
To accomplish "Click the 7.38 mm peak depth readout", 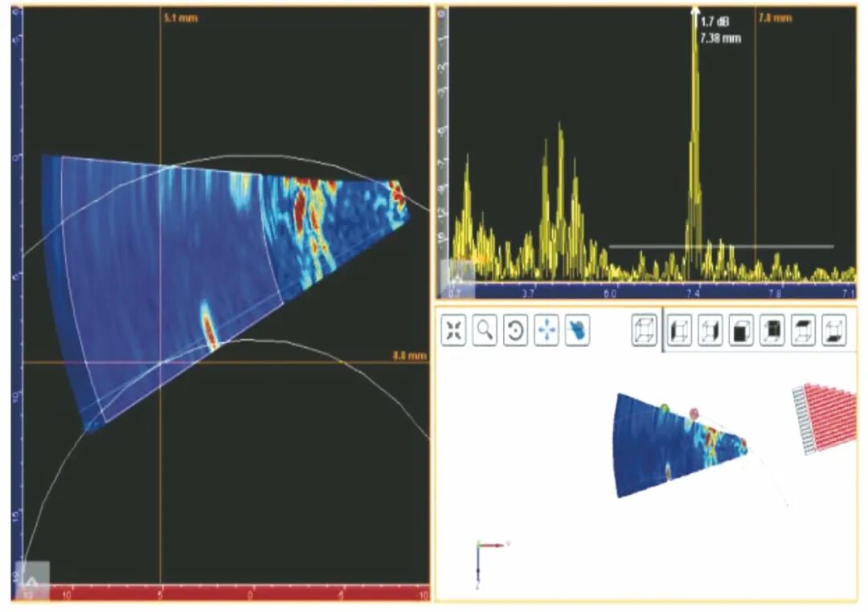I will tap(720, 39).
